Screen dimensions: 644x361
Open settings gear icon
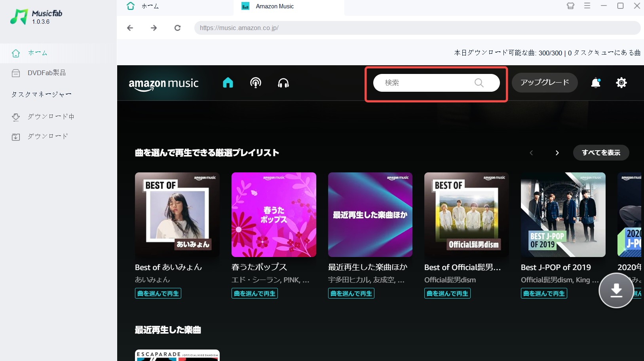[x=621, y=83]
